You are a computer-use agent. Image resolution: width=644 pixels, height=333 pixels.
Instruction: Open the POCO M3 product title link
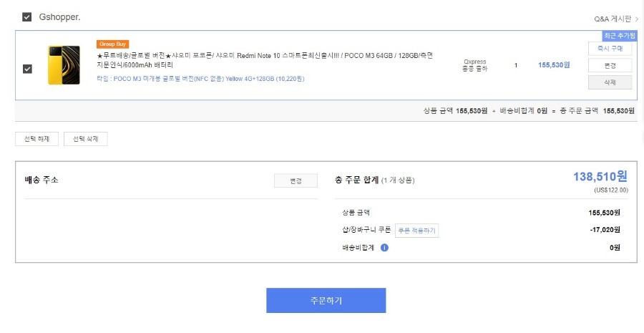265,60
